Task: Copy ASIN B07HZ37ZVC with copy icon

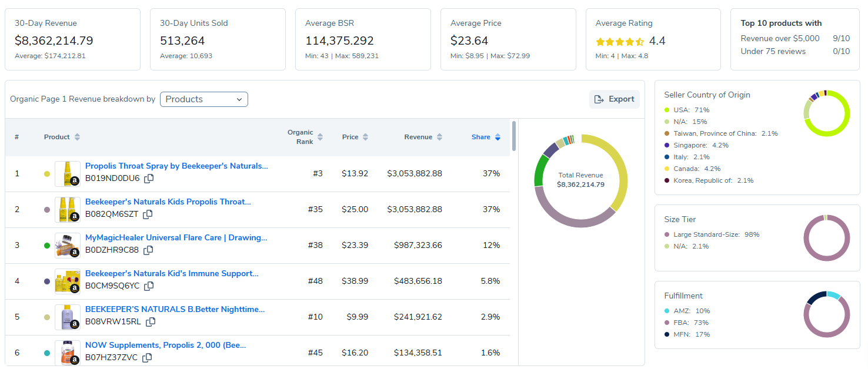Action: (148, 357)
